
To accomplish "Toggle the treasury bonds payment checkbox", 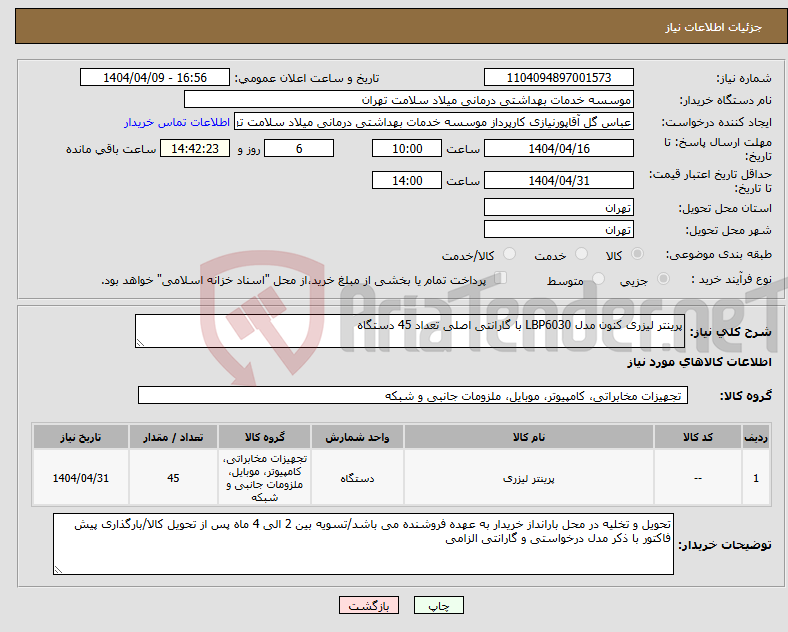I will coord(500,278).
